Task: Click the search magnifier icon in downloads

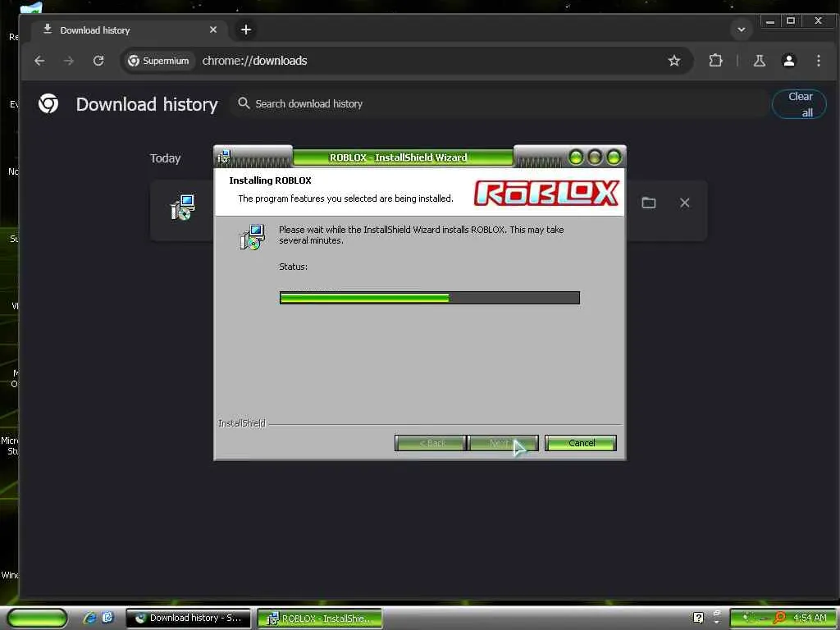Action: click(x=244, y=103)
